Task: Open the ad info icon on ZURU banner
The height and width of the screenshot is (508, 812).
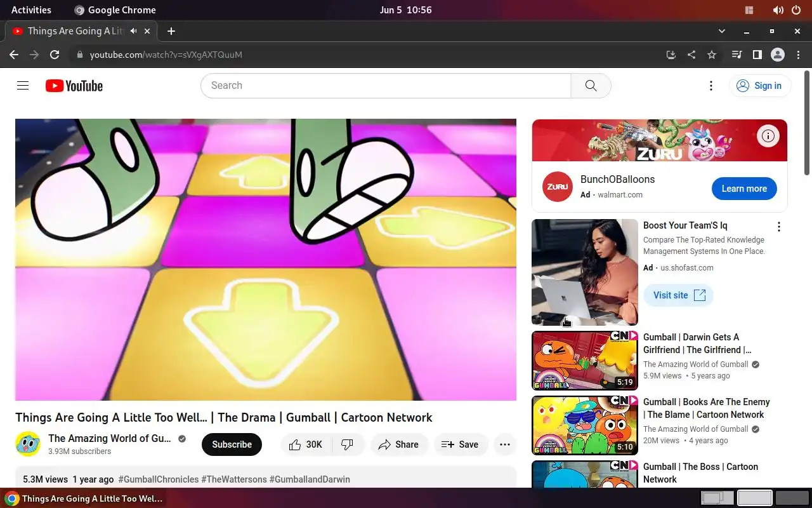Action: coord(768,136)
